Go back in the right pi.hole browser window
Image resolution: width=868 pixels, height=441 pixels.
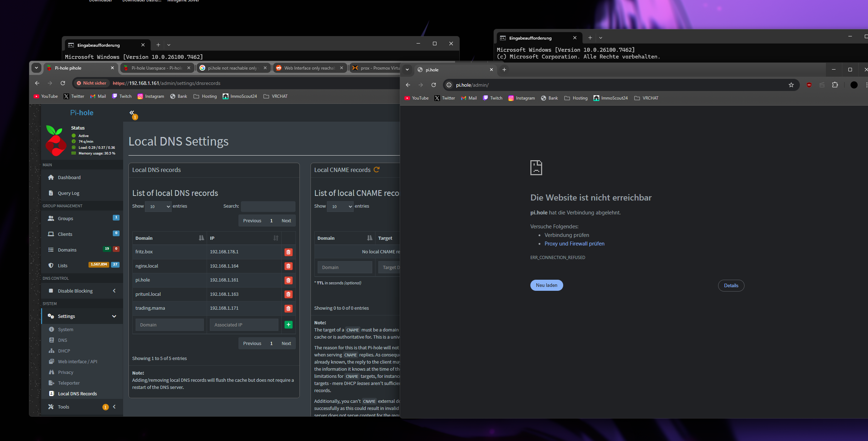point(408,85)
